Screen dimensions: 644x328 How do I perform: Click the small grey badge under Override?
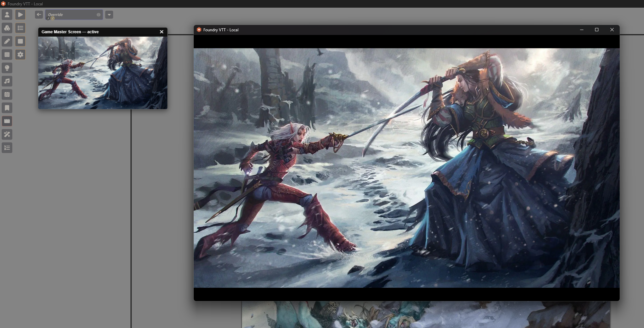[48, 18]
